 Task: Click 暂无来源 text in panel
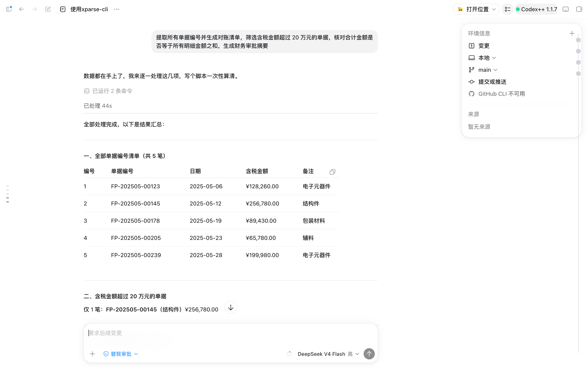point(479,127)
